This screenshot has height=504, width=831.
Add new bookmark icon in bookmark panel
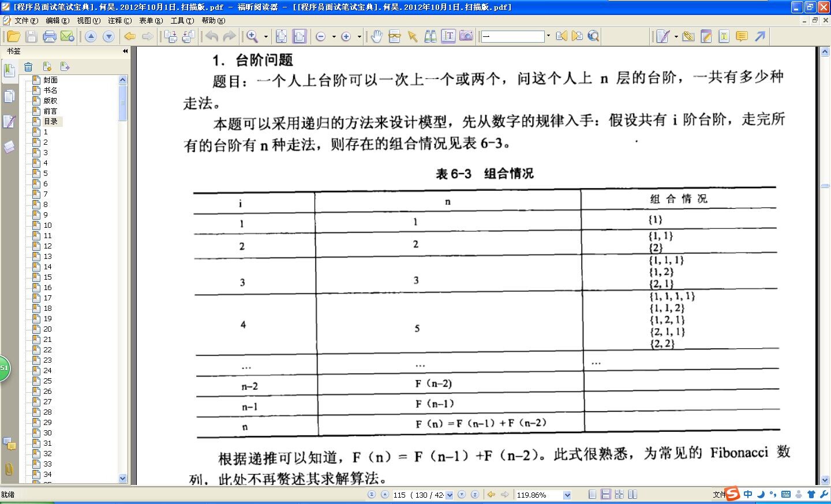[47, 67]
